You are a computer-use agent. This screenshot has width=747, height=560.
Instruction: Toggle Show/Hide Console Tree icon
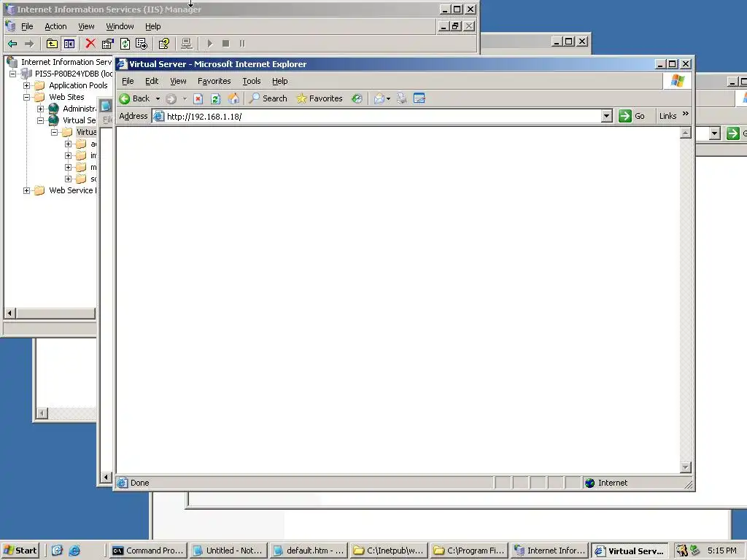69,44
